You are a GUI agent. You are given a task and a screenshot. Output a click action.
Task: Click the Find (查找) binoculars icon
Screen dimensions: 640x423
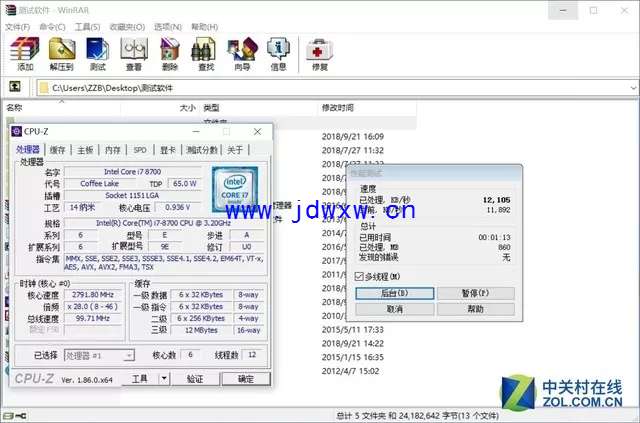pos(206,53)
